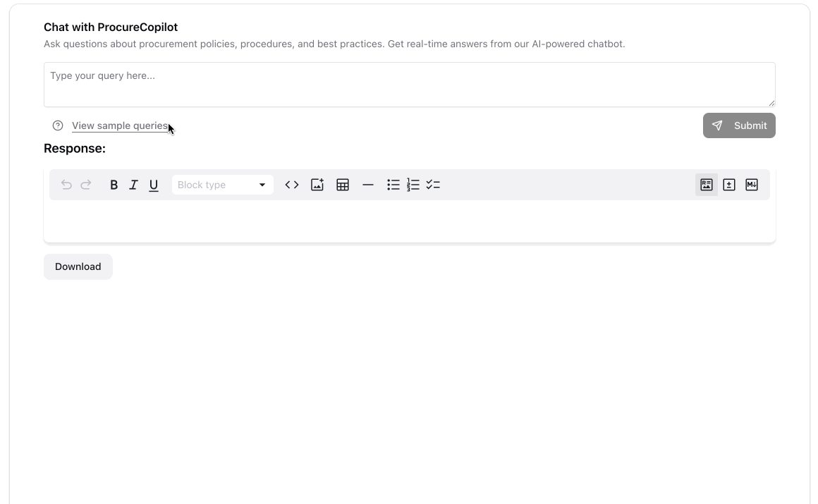Open the Block type dropdown
Screen dimensions: 818x504
[x=215, y=185]
